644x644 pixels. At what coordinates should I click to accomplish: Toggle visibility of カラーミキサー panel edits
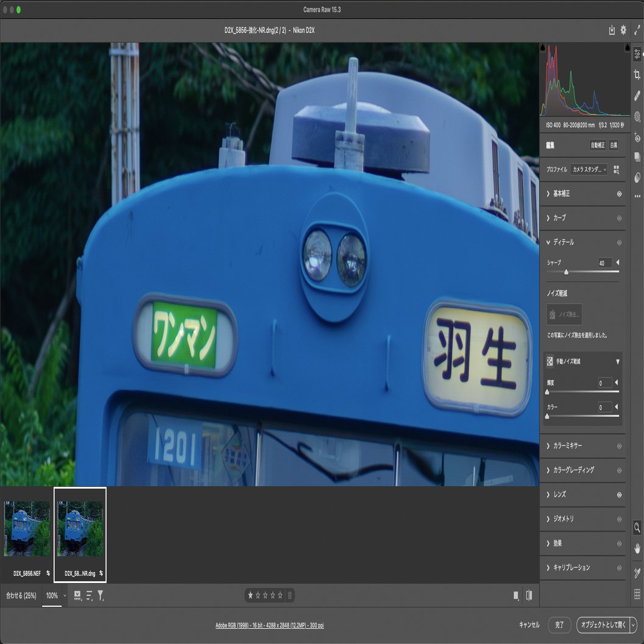[x=619, y=446]
